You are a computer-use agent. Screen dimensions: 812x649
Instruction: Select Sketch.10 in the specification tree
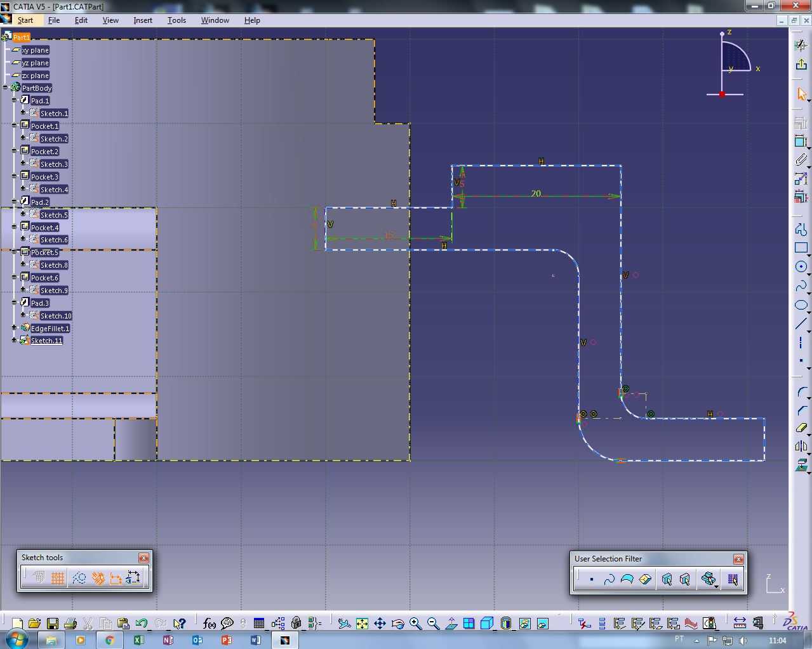[56, 316]
